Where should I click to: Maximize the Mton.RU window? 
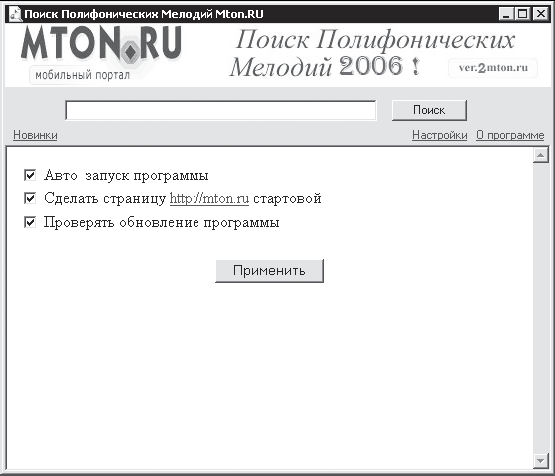(x=522, y=14)
